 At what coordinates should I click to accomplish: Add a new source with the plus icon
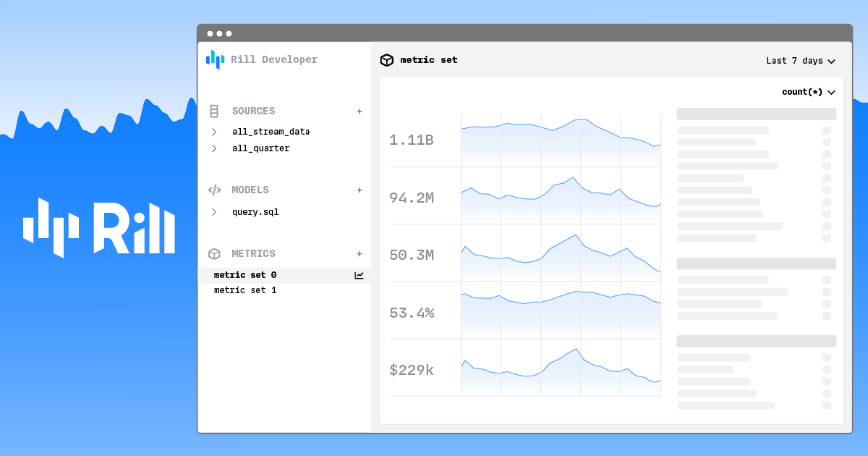pos(359,111)
